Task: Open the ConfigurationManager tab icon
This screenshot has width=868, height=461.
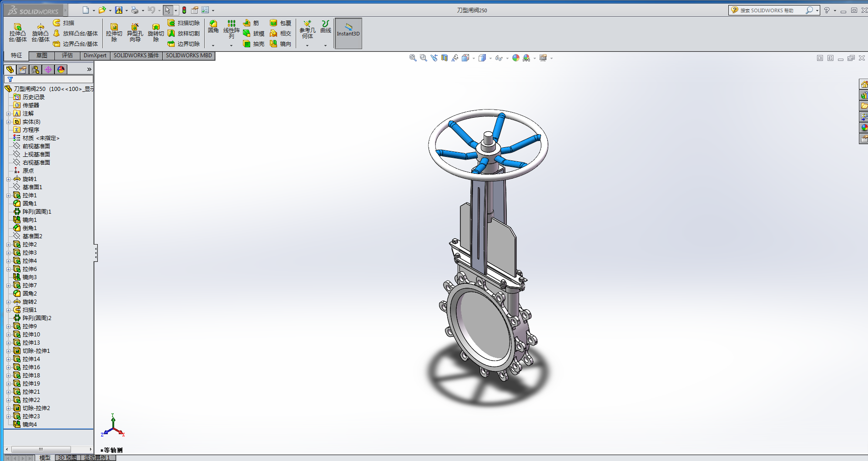Action: [35, 69]
